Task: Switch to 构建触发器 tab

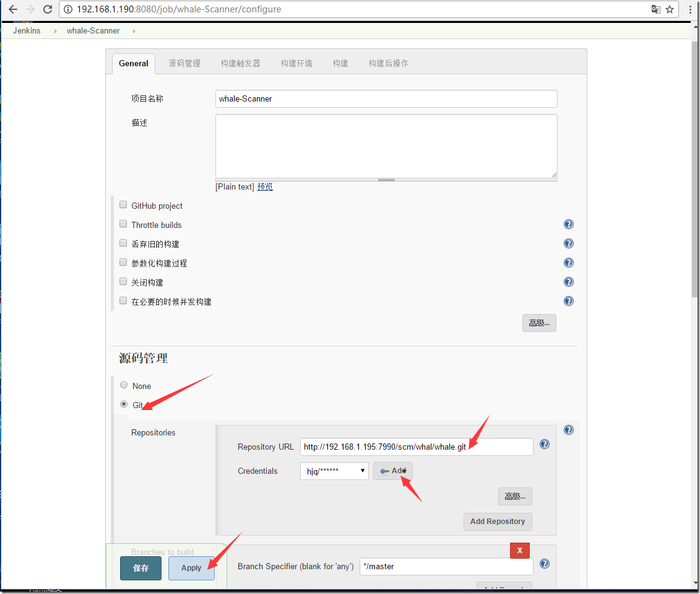Action: [x=240, y=63]
